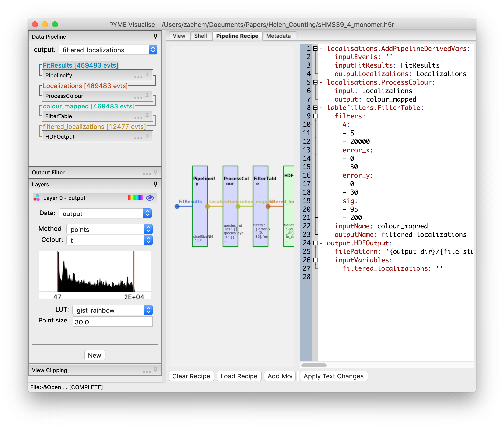The width and height of the screenshot is (504, 429).
Task: Open options menu on the ProcessColour module
Action: 138,97
